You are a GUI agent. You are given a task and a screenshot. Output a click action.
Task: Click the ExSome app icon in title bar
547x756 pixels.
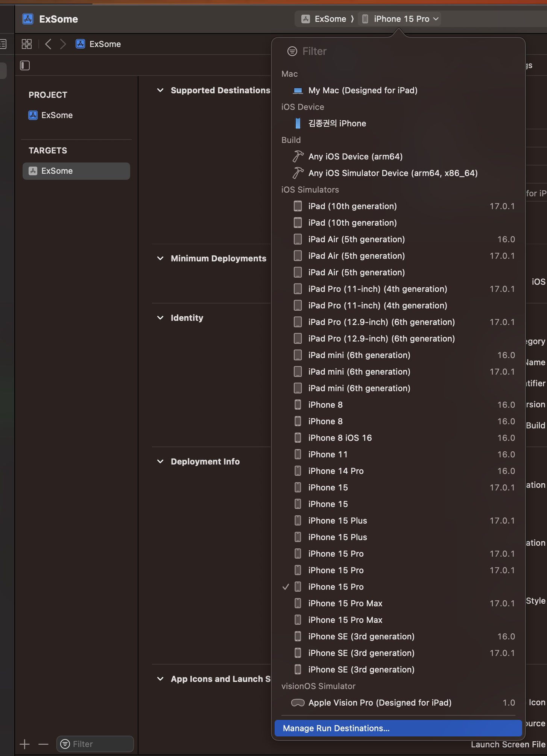[x=28, y=19]
